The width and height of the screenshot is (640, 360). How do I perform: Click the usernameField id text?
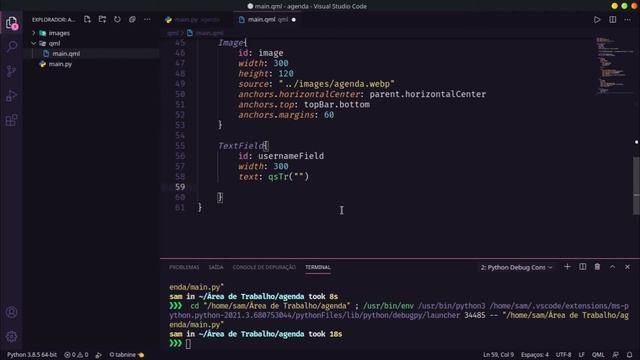291,156
